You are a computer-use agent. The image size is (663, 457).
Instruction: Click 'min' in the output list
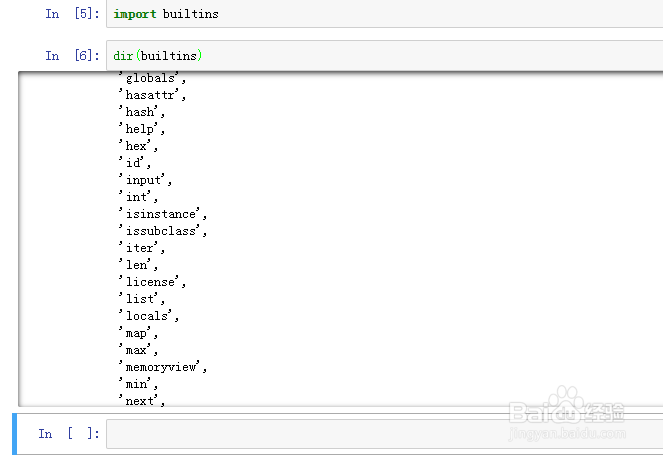(x=138, y=384)
